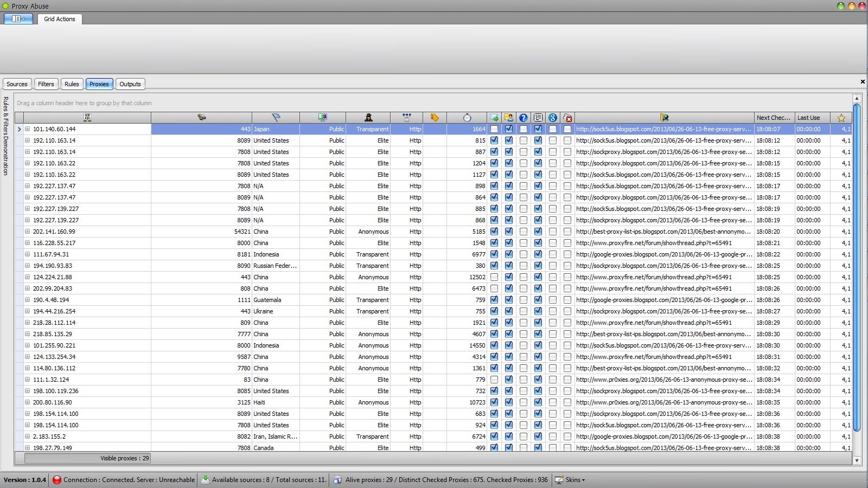Expand the 192.110.163.14 port 8089 row
868x488 pixels.
pyautogui.click(x=27, y=140)
